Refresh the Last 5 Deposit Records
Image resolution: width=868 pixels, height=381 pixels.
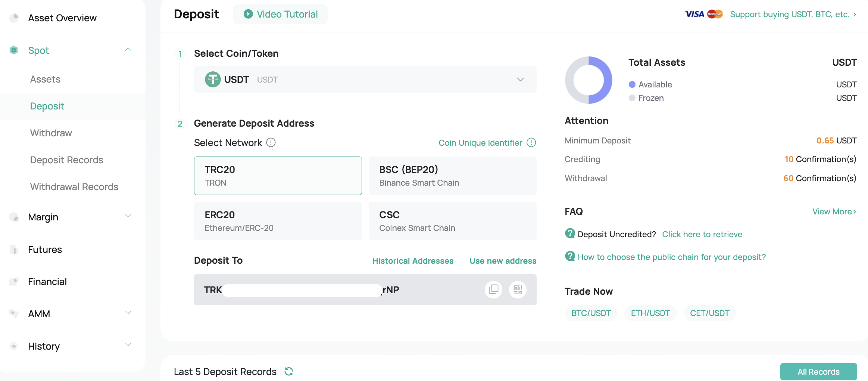coord(289,371)
